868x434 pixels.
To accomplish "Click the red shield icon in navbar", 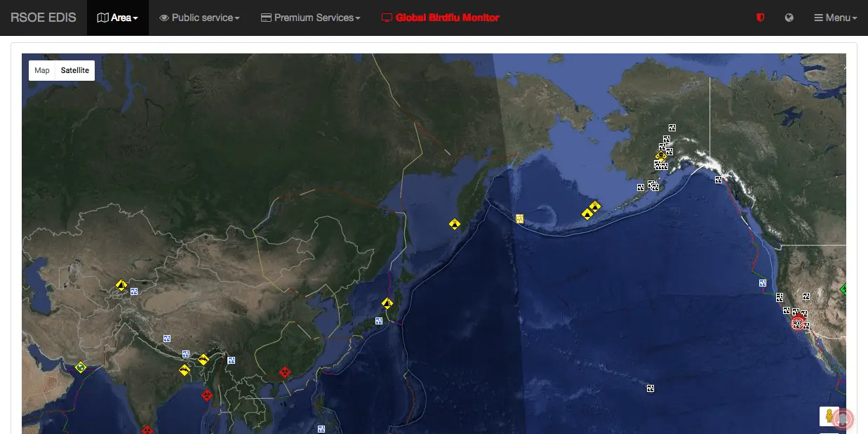I will (760, 18).
